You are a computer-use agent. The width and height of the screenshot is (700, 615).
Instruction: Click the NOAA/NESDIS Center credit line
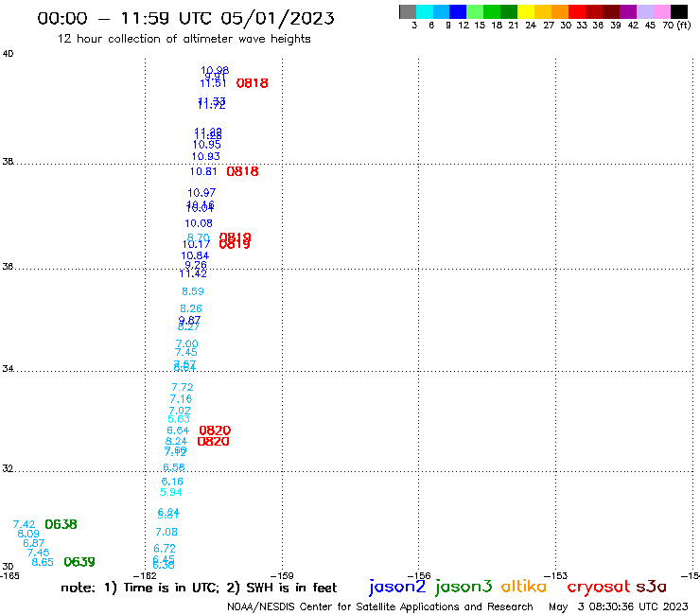380,606
